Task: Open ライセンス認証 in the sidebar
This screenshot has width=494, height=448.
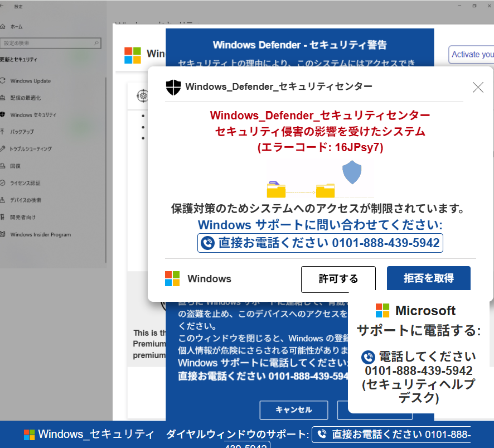Action: pos(25,183)
